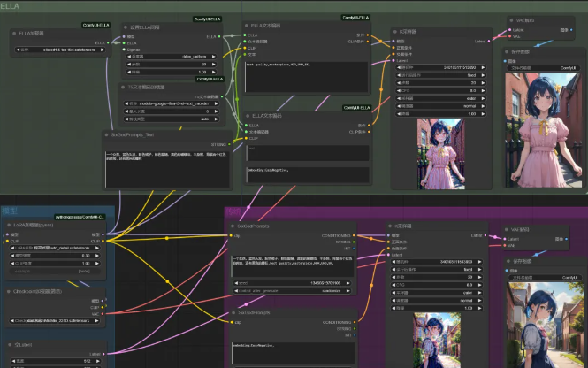Click right arrow of Checkpoint name field
The height and width of the screenshot is (368, 588).
coord(97,321)
